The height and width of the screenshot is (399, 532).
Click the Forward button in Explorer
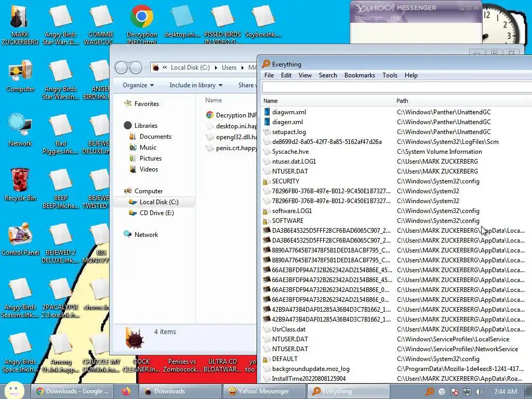(136, 68)
